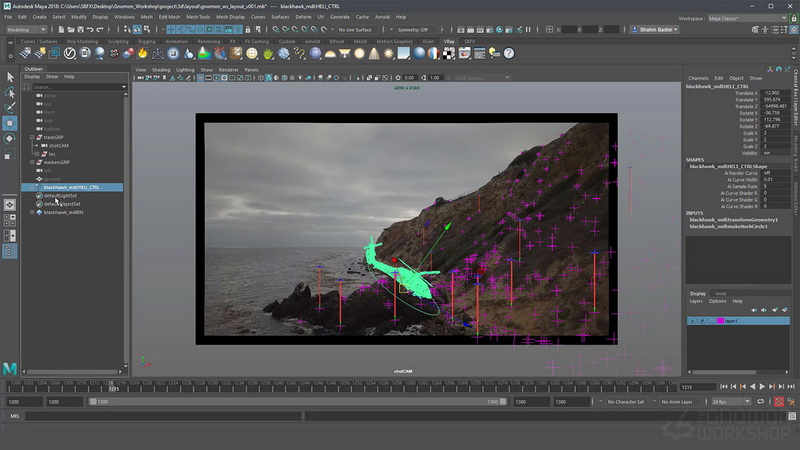Toggle layer1 visibility V box
This screenshot has width=800, height=450.
[x=692, y=321]
